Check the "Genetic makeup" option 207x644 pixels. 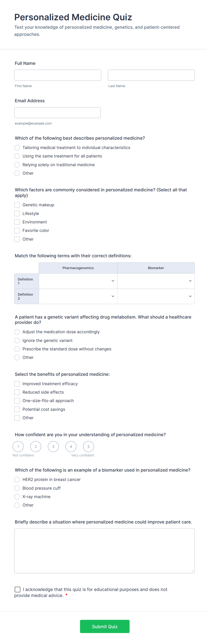coord(17,205)
